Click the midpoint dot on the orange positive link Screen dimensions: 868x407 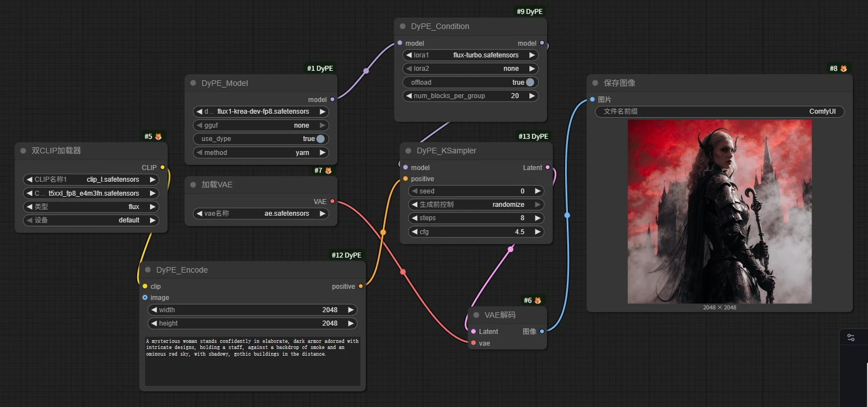[383, 232]
